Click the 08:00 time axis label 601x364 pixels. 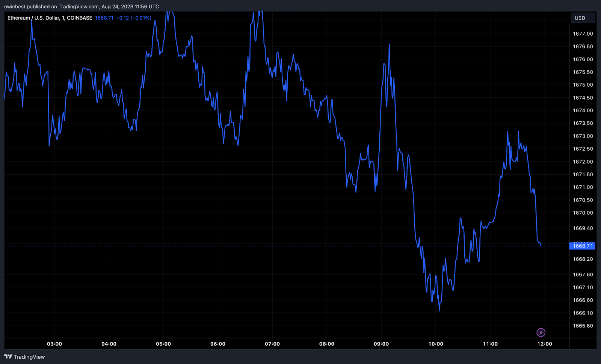(x=327, y=344)
